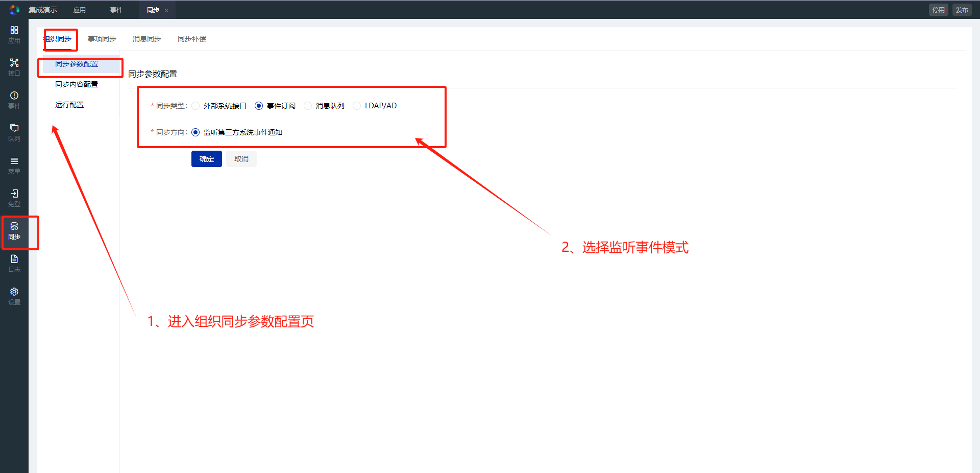This screenshot has width=980, height=473.
Task: Close the 同步 top tab
Action: click(166, 10)
